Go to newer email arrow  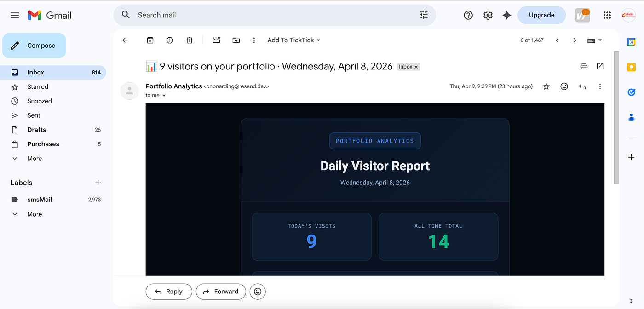[x=557, y=40]
